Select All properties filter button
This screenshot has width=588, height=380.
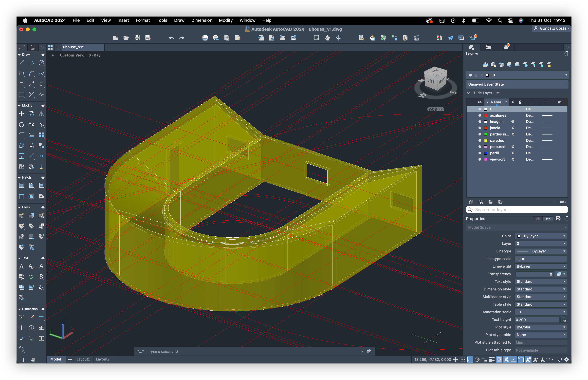click(x=538, y=219)
